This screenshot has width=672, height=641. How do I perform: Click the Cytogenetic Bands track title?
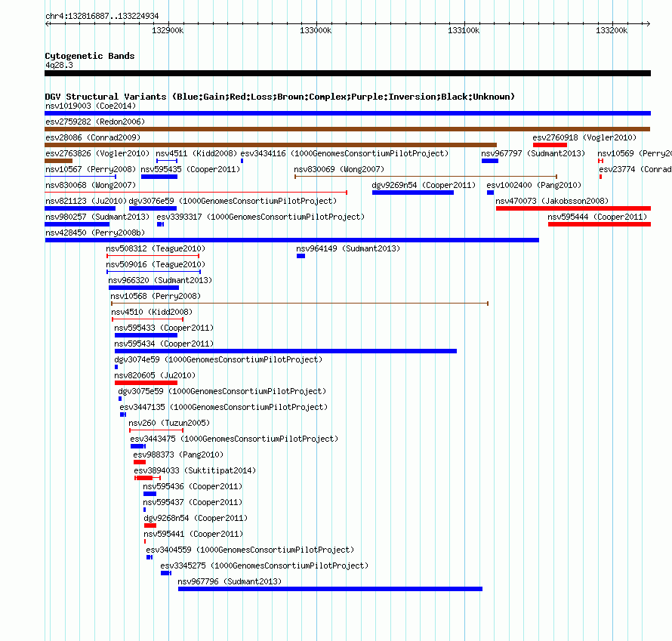90,56
